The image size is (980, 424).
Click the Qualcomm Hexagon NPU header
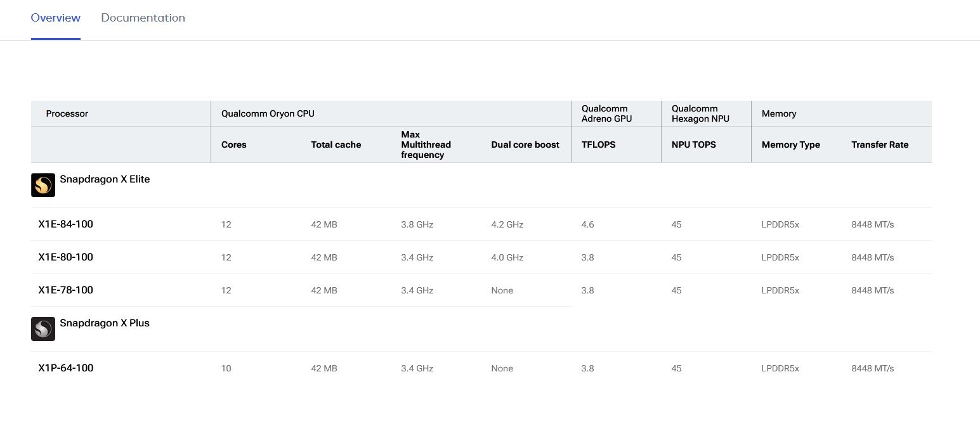(700, 113)
